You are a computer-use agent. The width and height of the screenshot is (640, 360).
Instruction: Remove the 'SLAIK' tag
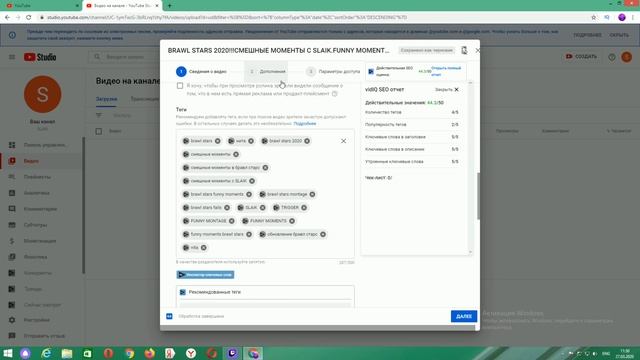262,208
